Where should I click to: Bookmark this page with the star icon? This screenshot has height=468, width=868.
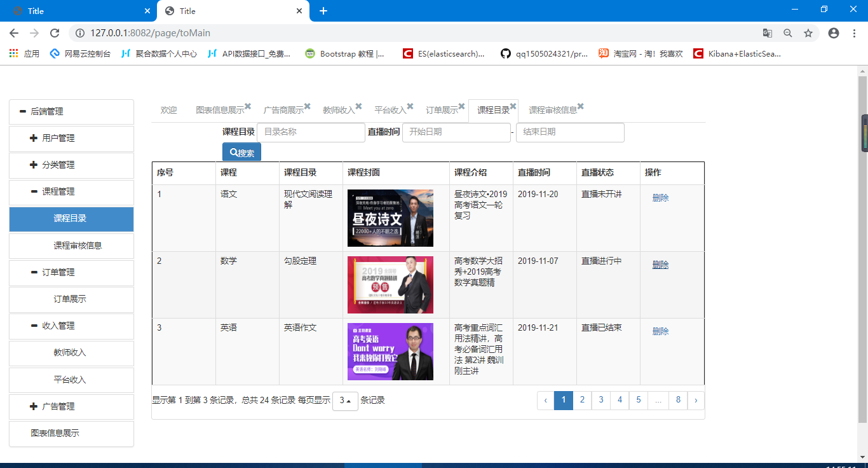[808, 33]
